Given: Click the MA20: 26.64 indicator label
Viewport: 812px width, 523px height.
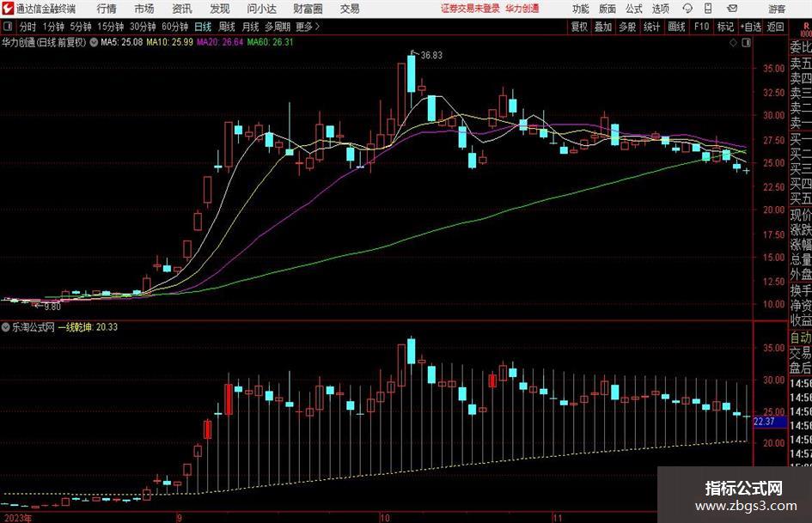Looking at the screenshot, I should click(220, 42).
